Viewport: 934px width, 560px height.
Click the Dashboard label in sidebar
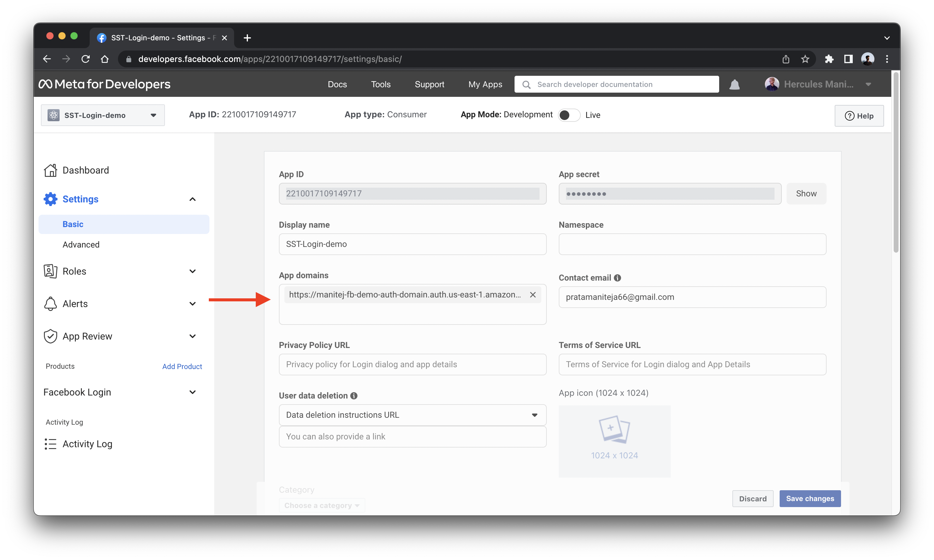click(x=86, y=170)
